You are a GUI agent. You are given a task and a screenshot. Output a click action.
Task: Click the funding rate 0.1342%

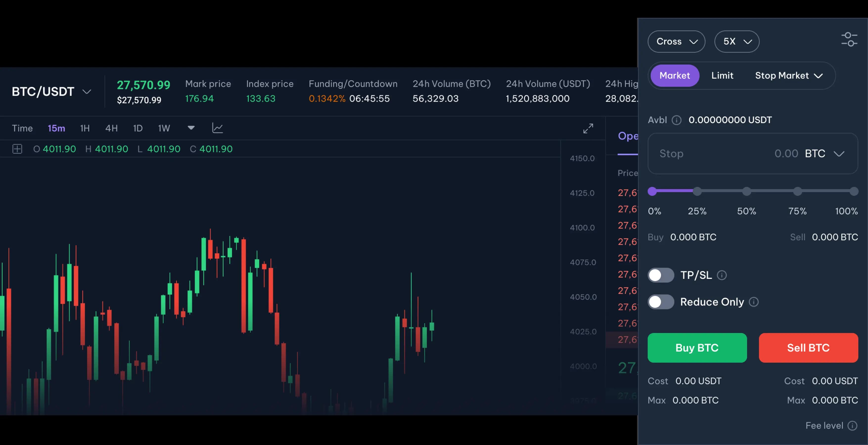coord(327,99)
